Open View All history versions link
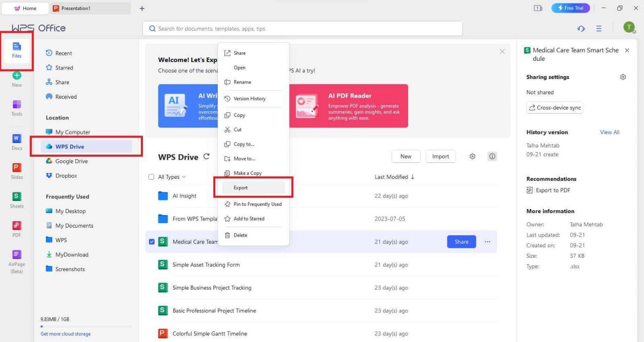 coord(609,132)
